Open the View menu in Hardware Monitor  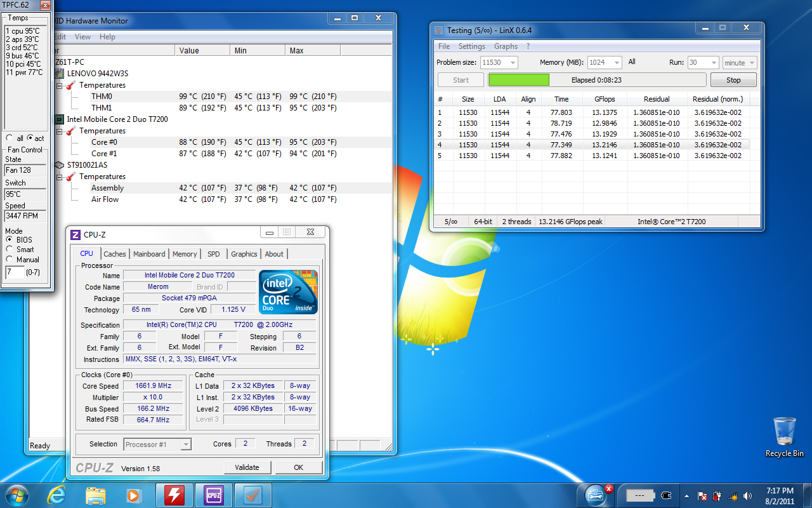(82, 37)
